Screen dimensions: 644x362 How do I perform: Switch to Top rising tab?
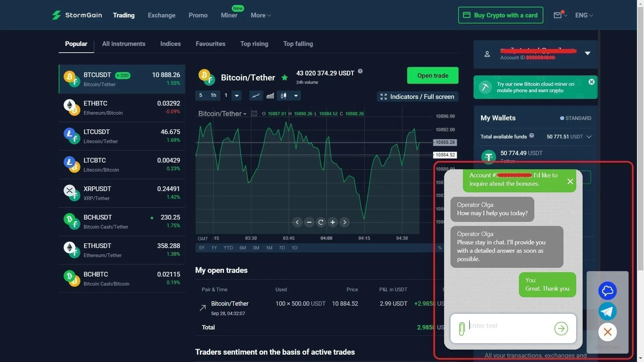[254, 44]
